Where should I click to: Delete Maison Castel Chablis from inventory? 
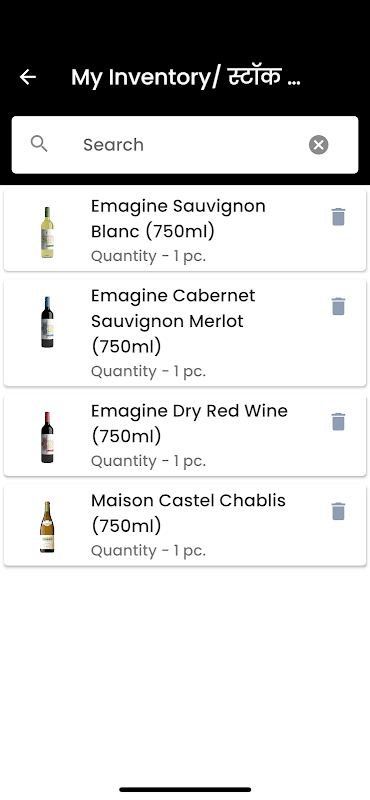338,511
